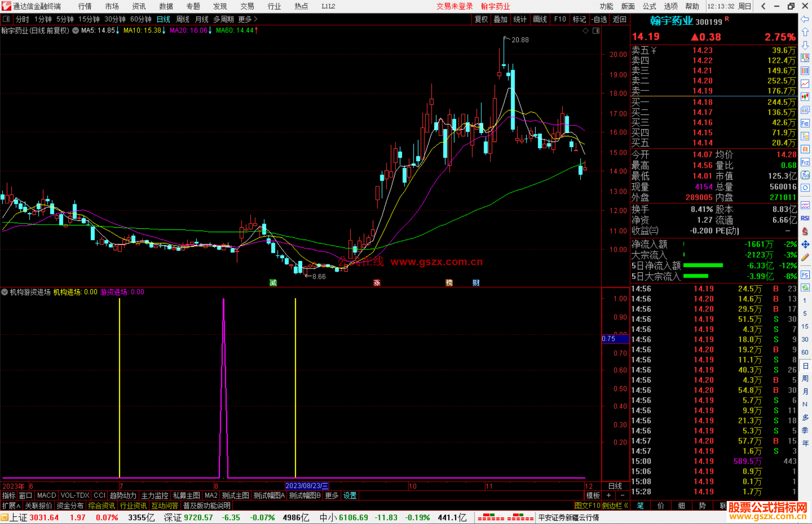Click the 复权 button

tap(481, 19)
